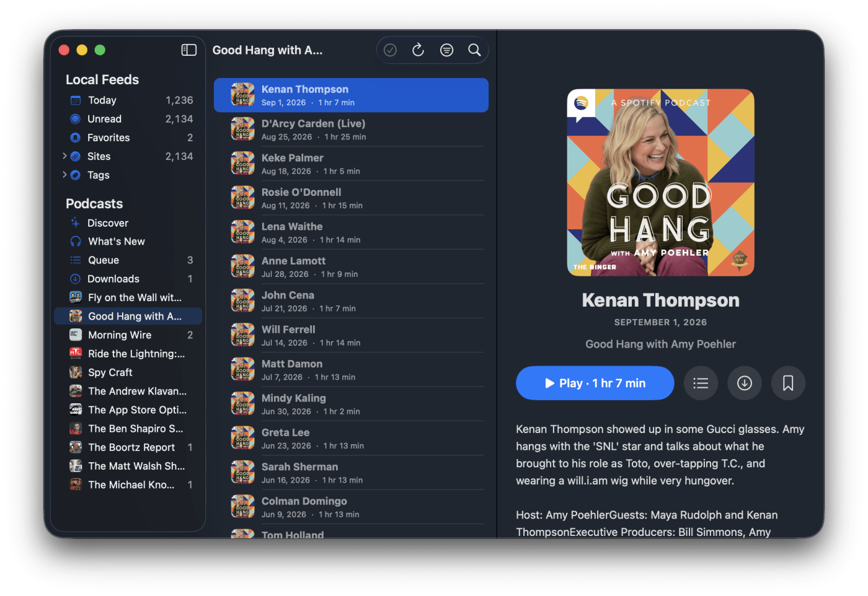Screen dimensions: 868x596
Task: Select the Greta Lee episode
Action: pyautogui.click(x=351, y=439)
